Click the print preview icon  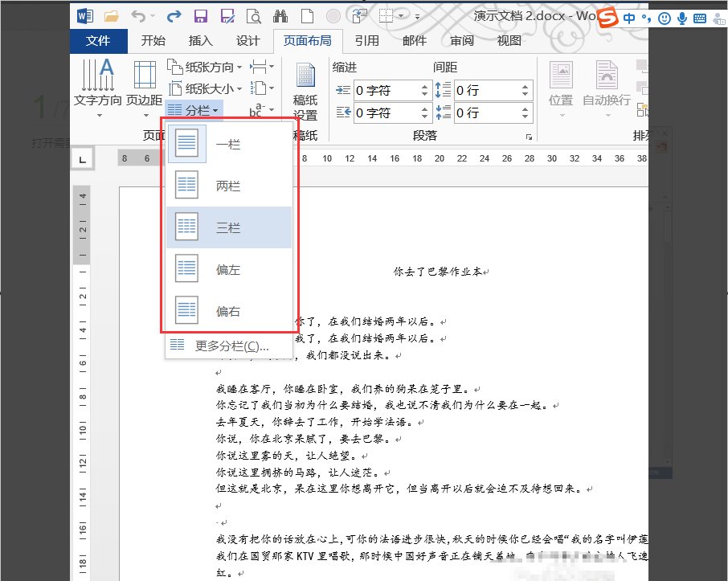coord(253,15)
